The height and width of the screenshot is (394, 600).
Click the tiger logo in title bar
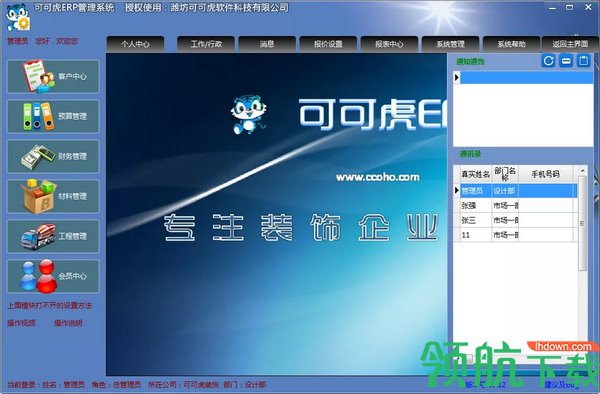click(x=17, y=17)
